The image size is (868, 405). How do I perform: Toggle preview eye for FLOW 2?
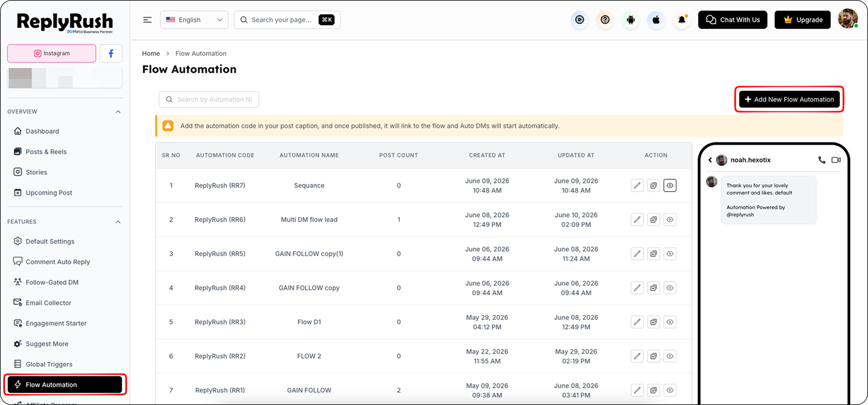tap(670, 356)
